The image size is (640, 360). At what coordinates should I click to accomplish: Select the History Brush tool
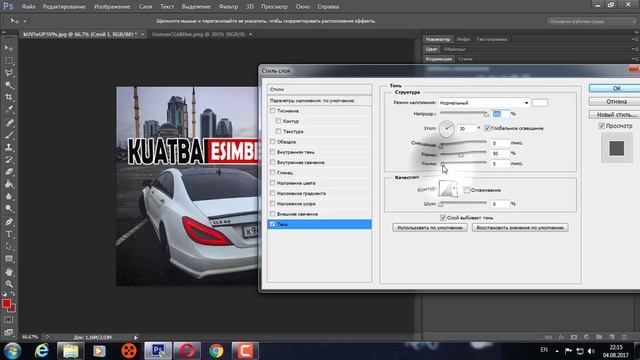pos(9,159)
